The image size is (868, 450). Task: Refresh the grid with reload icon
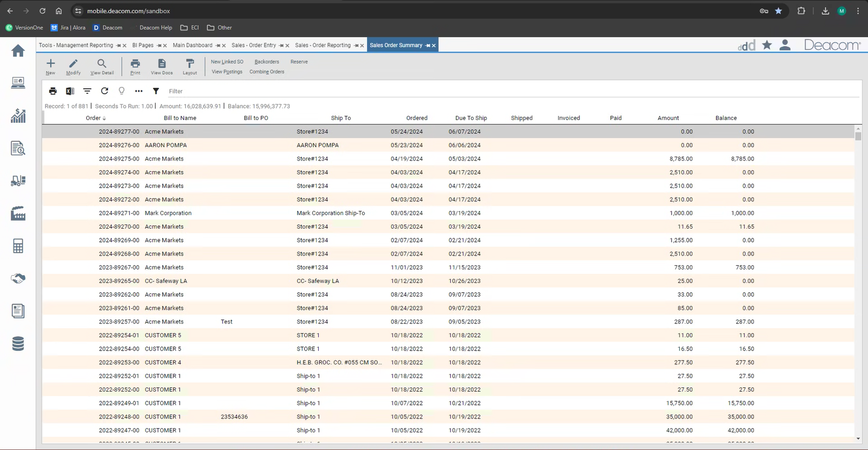pos(104,91)
